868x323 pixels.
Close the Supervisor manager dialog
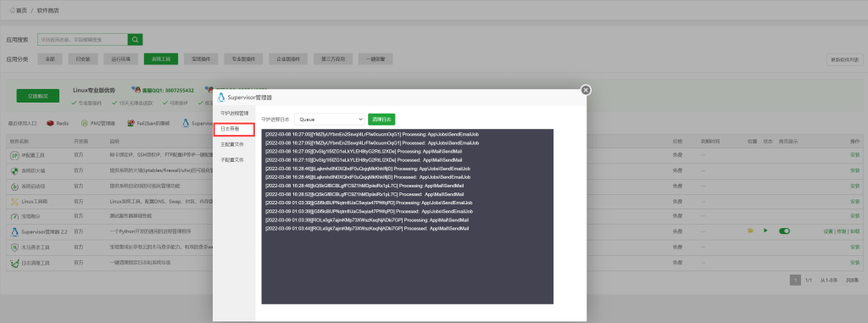pos(586,90)
